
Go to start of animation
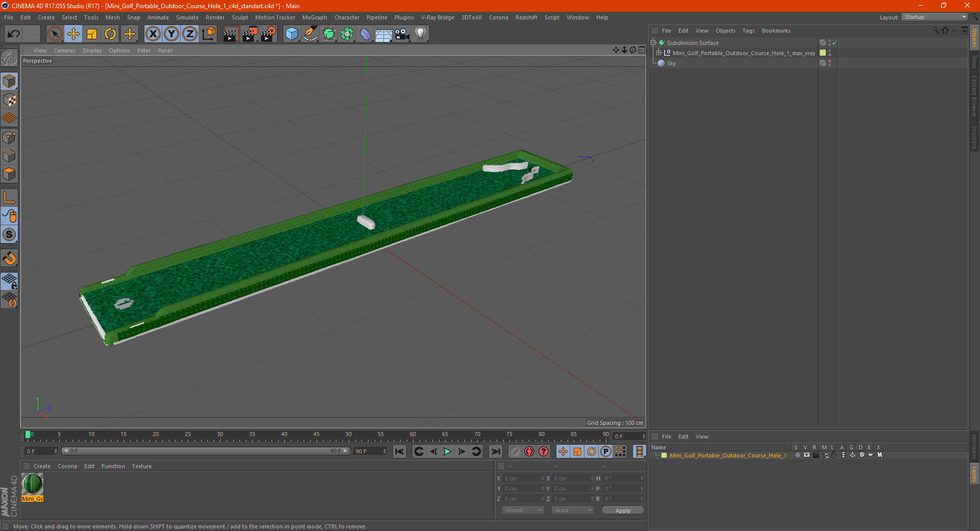[400, 451]
